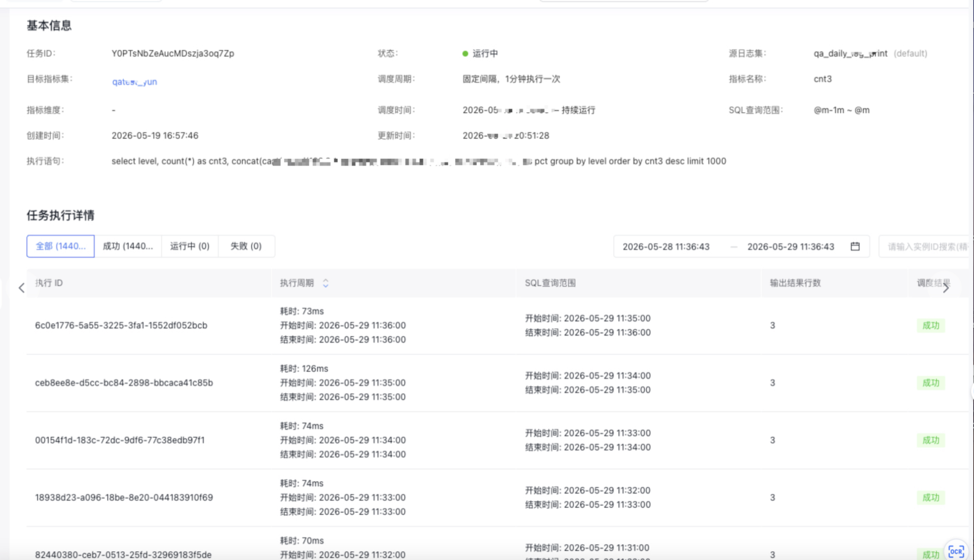
Task: Select execution ID 6c0e1776-5a55-3225-3fa1-1552df052bcb
Action: tap(121, 325)
